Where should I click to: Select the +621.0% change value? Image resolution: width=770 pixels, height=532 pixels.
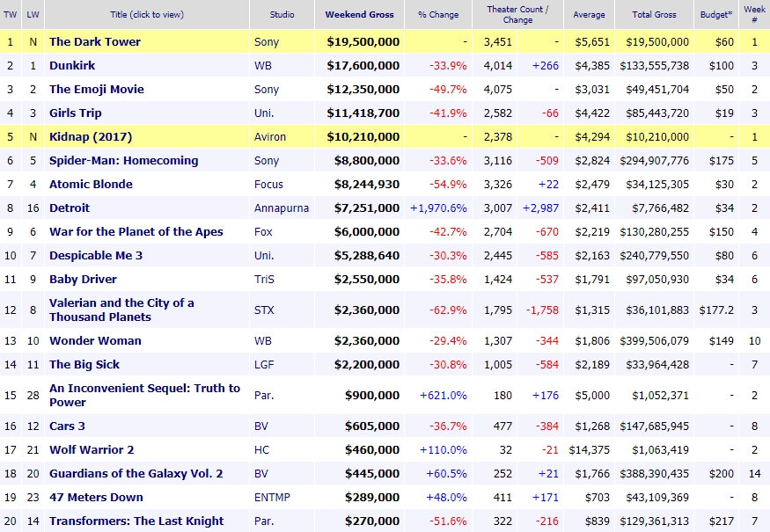click(443, 395)
